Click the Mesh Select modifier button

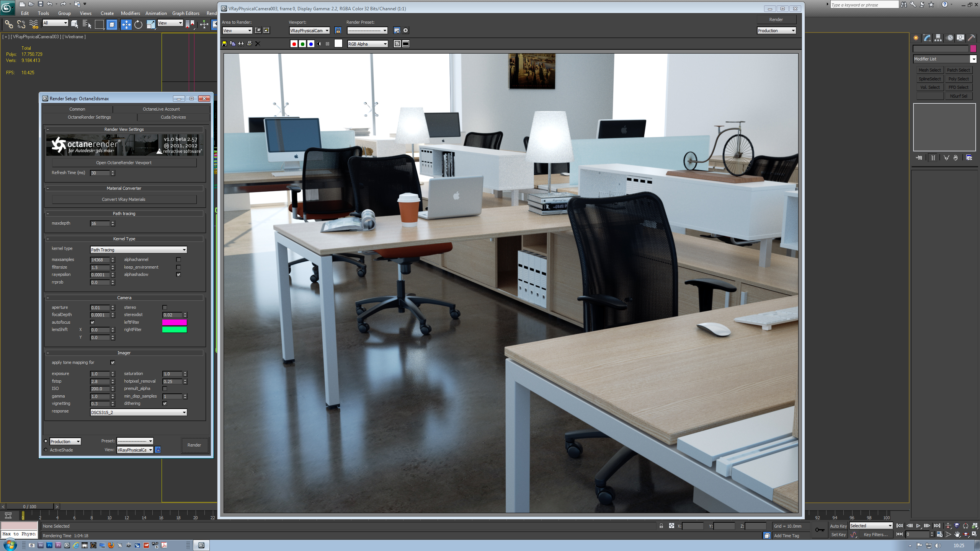(929, 70)
